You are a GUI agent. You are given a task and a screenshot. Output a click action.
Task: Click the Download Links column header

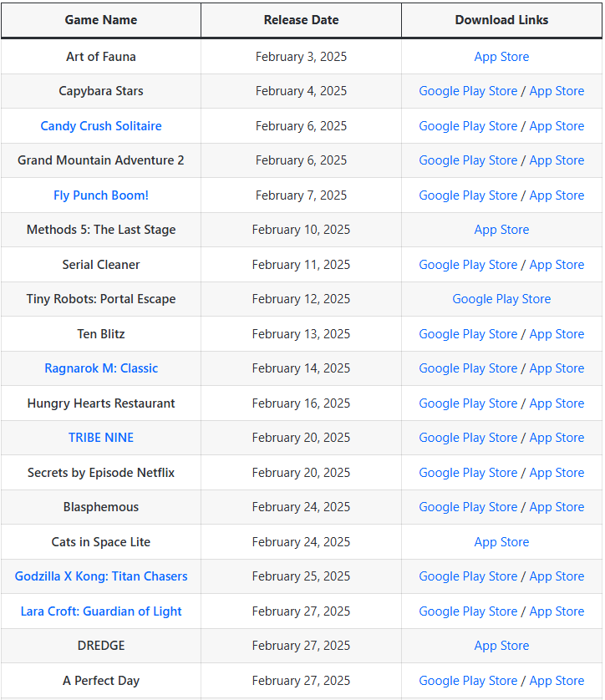coord(501,20)
